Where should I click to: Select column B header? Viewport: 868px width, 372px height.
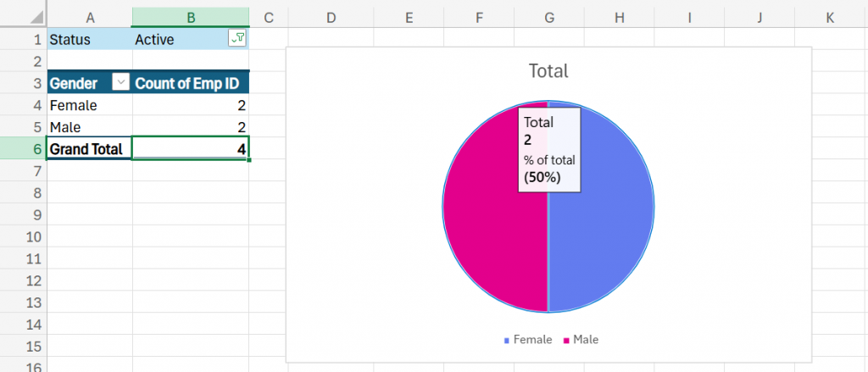click(191, 17)
